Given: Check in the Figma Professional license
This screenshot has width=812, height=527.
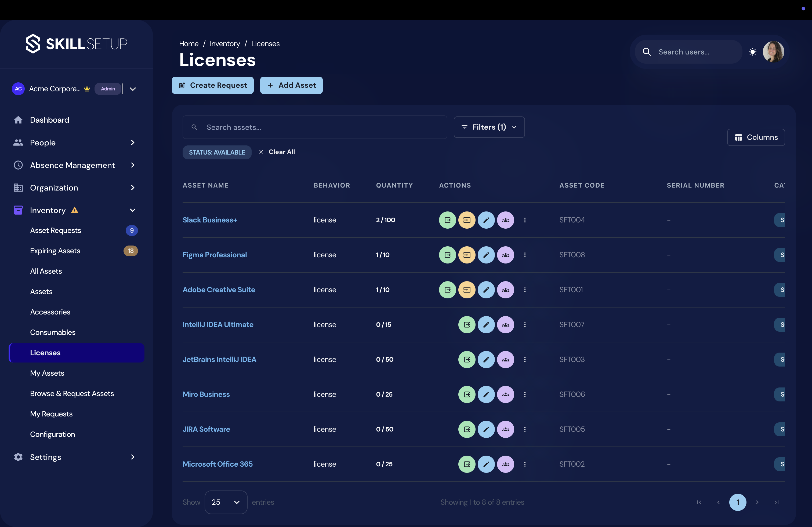Looking at the screenshot, I should 467,255.
